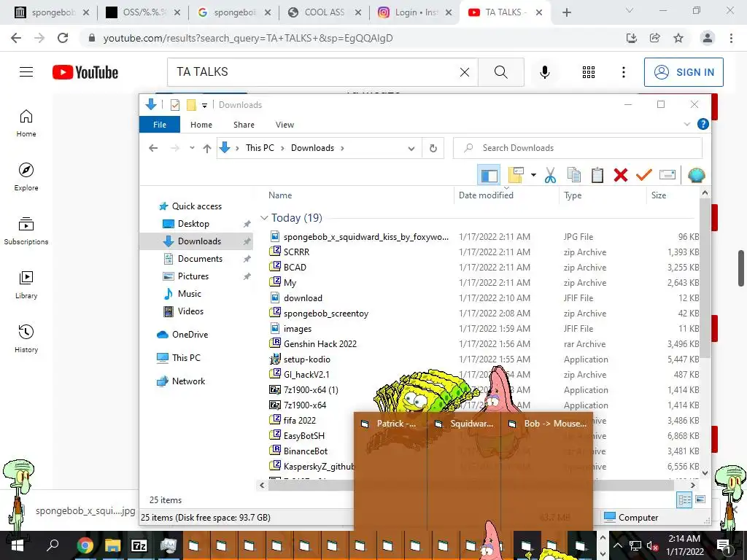The width and height of the screenshot is (747, 560).
Task: Switch to details view in Explorer
Action: [684, 499]
